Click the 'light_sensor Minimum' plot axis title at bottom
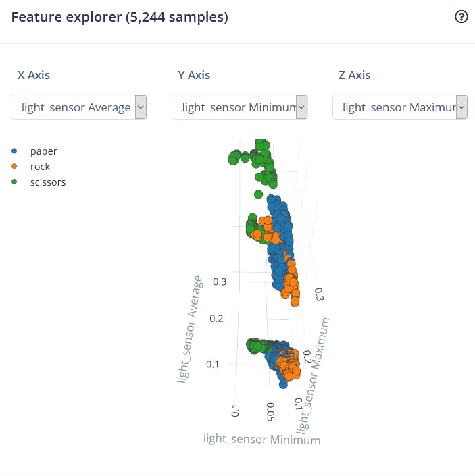Viewport: 475px width, 476px height. click(x=261, y=439)
